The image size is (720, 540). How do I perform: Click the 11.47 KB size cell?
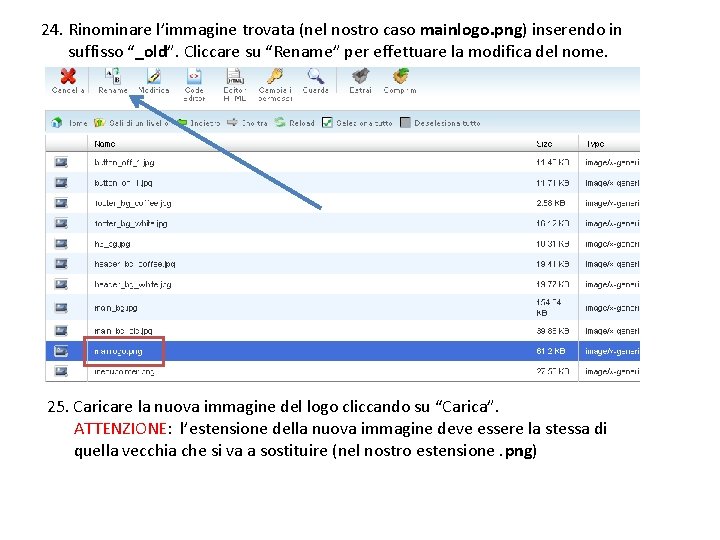(553, 162)
